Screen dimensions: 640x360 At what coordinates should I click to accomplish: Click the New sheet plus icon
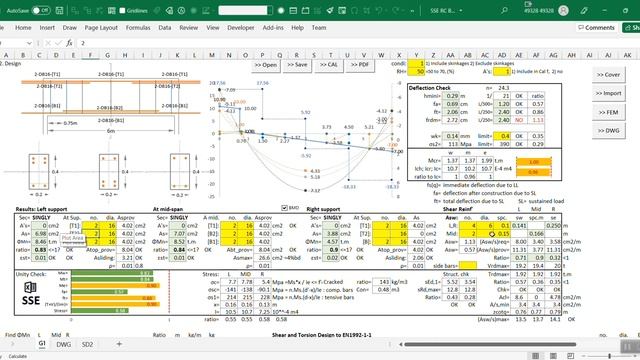pos(119,344)
